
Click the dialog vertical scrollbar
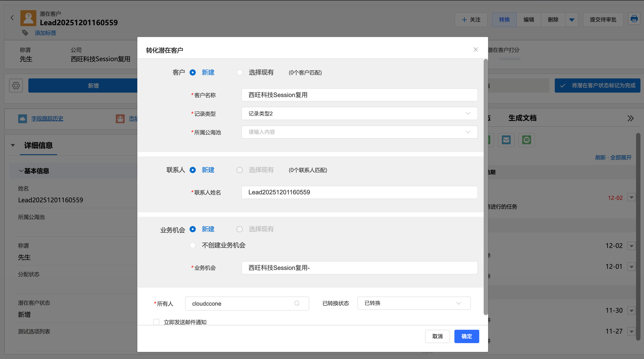point(486,187)
